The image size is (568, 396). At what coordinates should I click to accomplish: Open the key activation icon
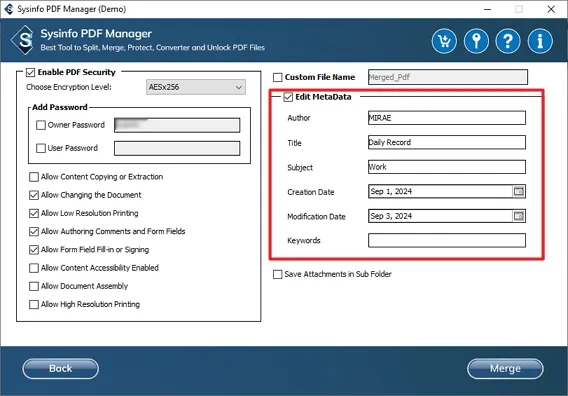476,41
